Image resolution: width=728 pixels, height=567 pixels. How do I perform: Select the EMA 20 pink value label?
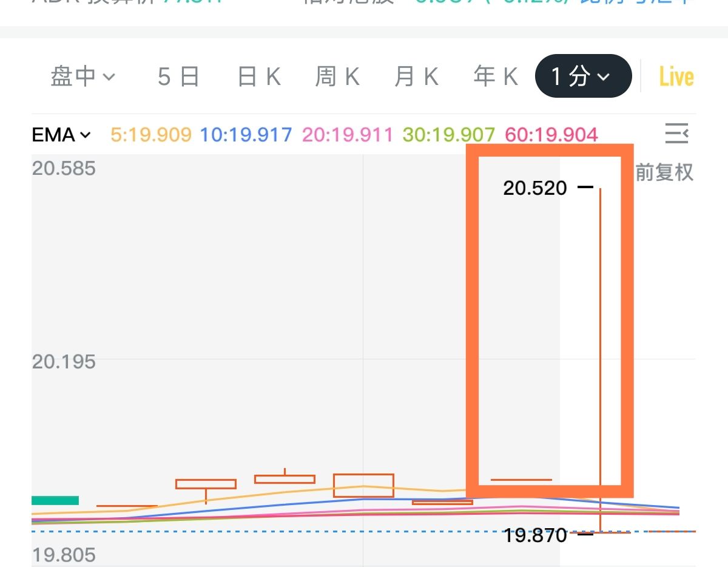point(348,135)
